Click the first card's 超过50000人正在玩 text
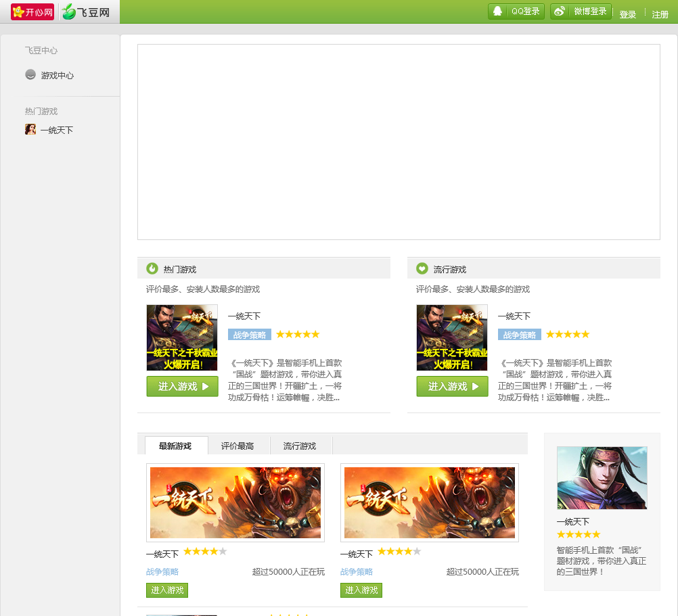The height and width of the screenshot is (616, 678). coord(288,572)
